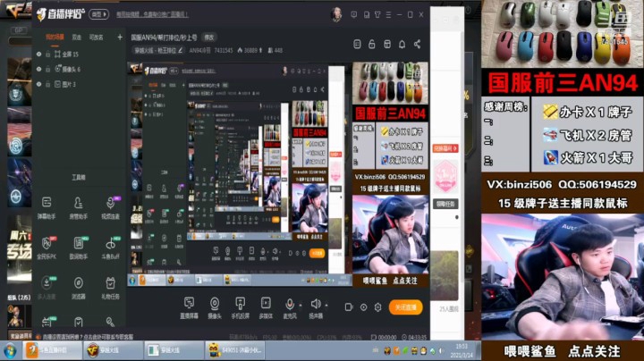Switch to the 斗鱼直播伴侣 taskbar item
Image resolution: width=644 pixels, height=361 pixels.
(x=52, y=350)
